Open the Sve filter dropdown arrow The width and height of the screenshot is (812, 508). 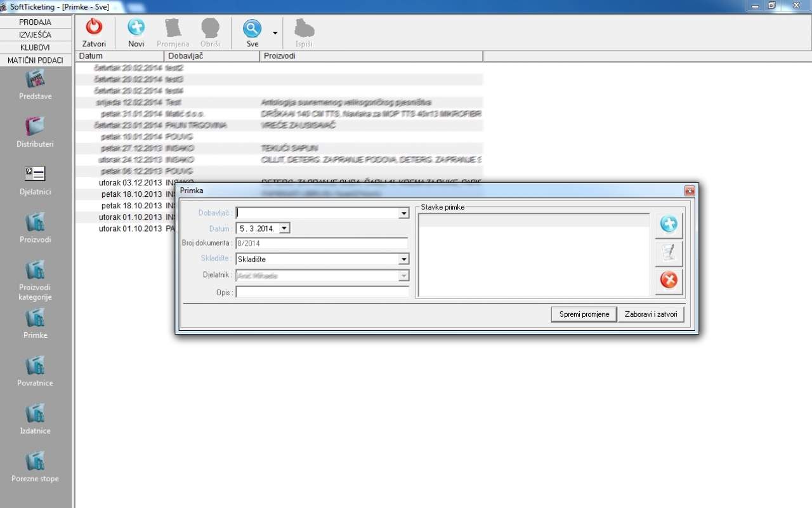[x=275, y=33]
